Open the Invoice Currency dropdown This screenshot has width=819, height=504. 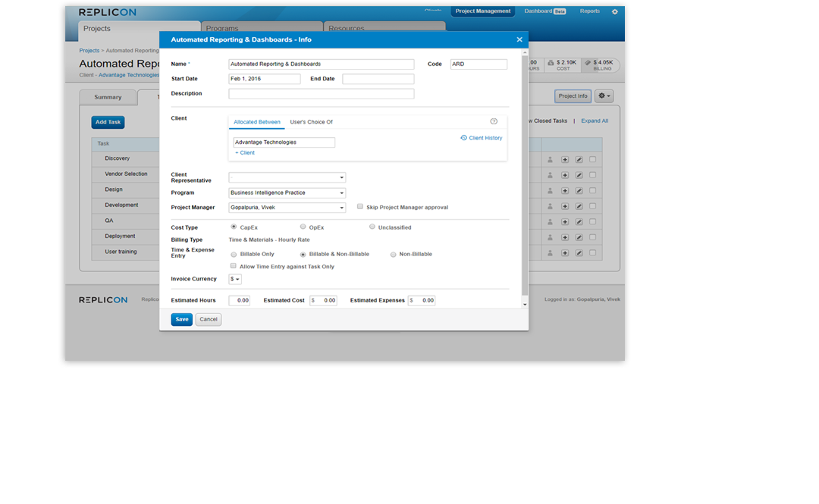[235, 279]
